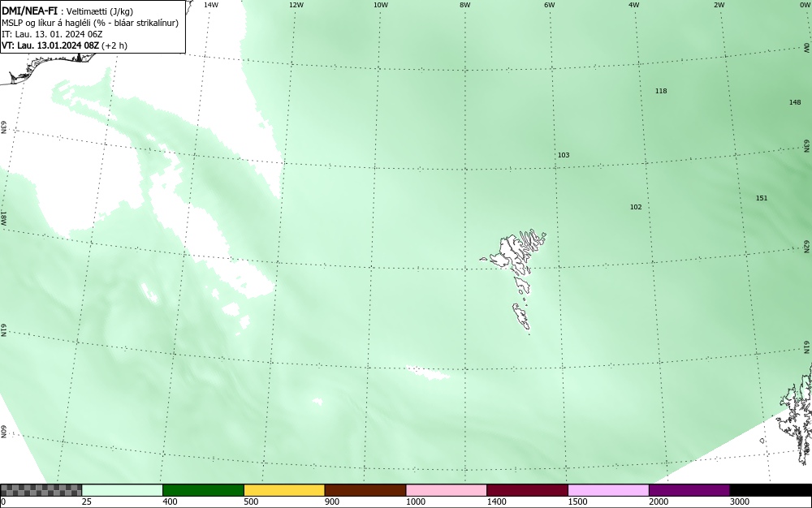Image resolution: width=812 pixels, height=508 pixels.
Task: Click the 2W longitude label
Action: [719, 5]
